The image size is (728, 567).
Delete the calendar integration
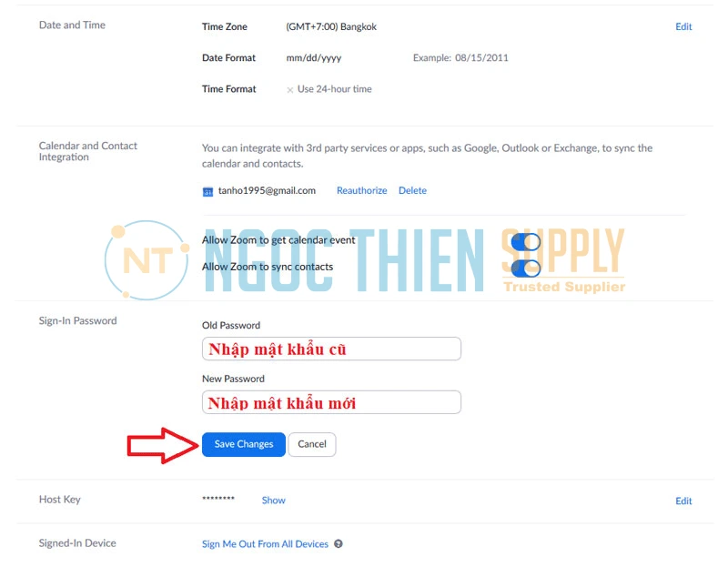(412, 190)
